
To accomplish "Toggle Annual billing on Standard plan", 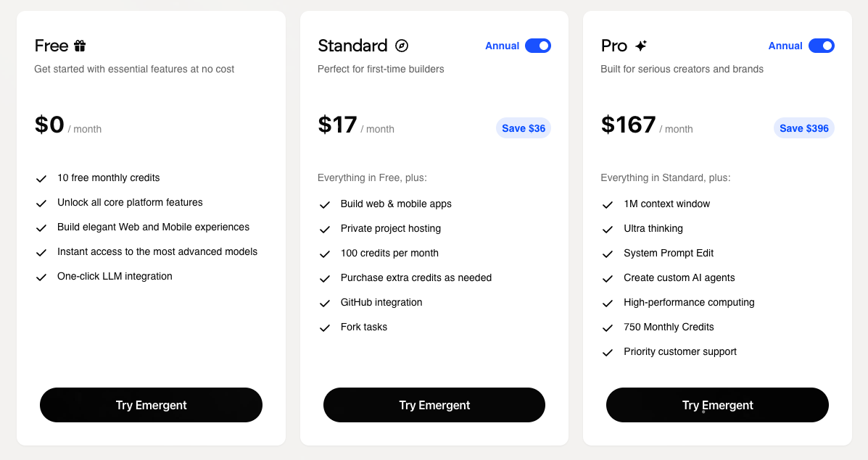I will 538,46.
